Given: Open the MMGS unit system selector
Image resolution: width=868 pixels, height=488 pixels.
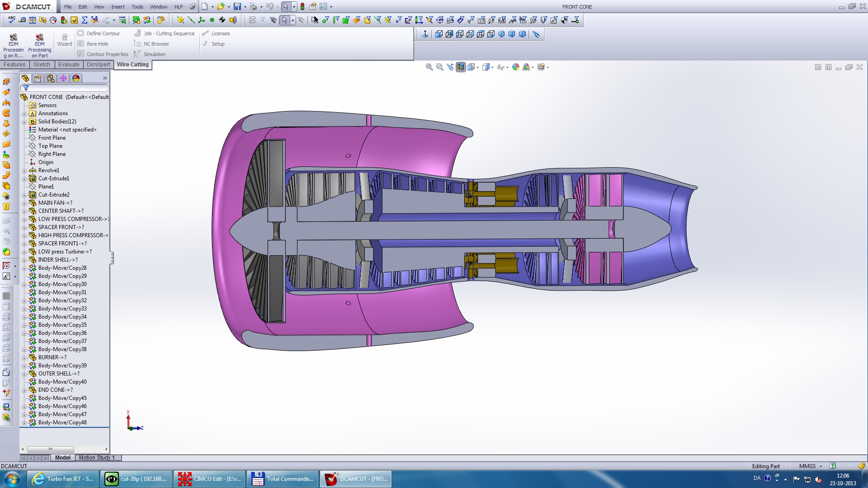Looking at the screenshot, I should pos(811,466).
